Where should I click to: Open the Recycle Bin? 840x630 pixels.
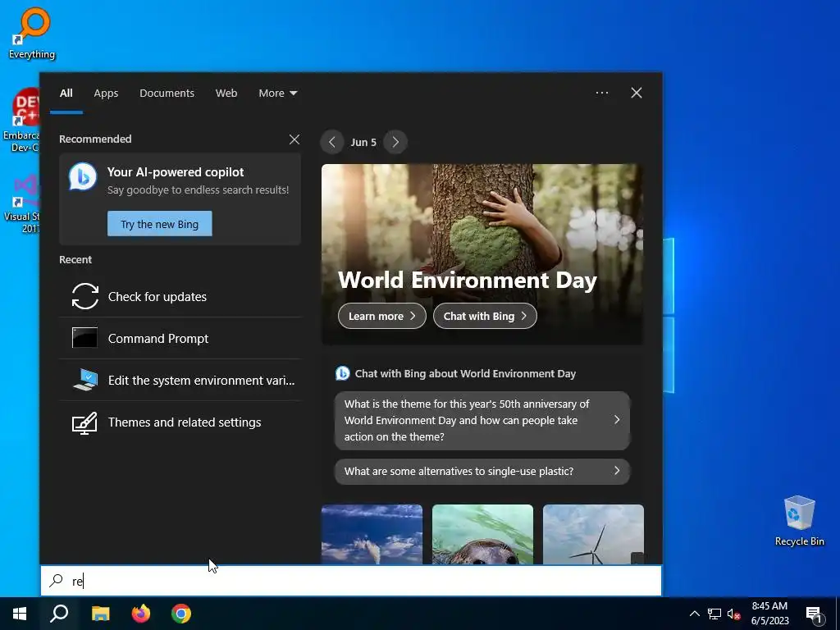(799, 521)
